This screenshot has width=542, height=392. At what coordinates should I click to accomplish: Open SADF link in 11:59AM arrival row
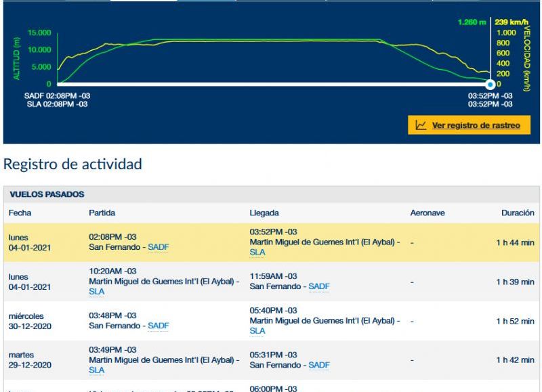tap(319, 286)
